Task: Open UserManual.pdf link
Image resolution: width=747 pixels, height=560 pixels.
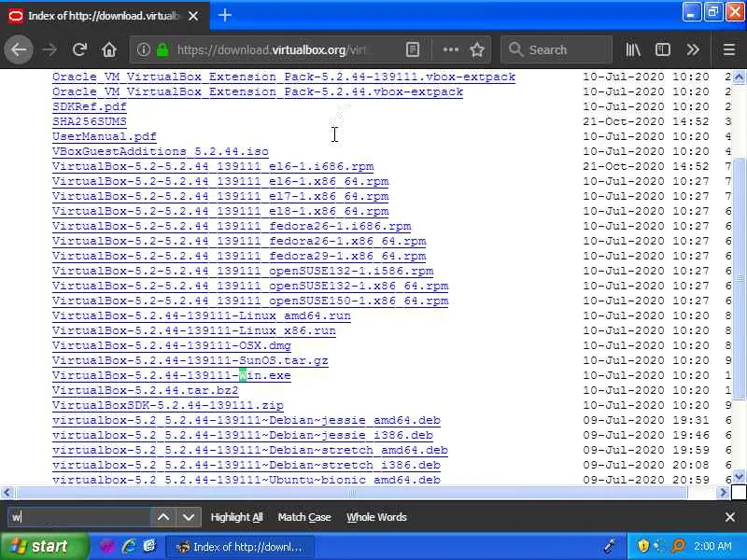Action: 105,136
